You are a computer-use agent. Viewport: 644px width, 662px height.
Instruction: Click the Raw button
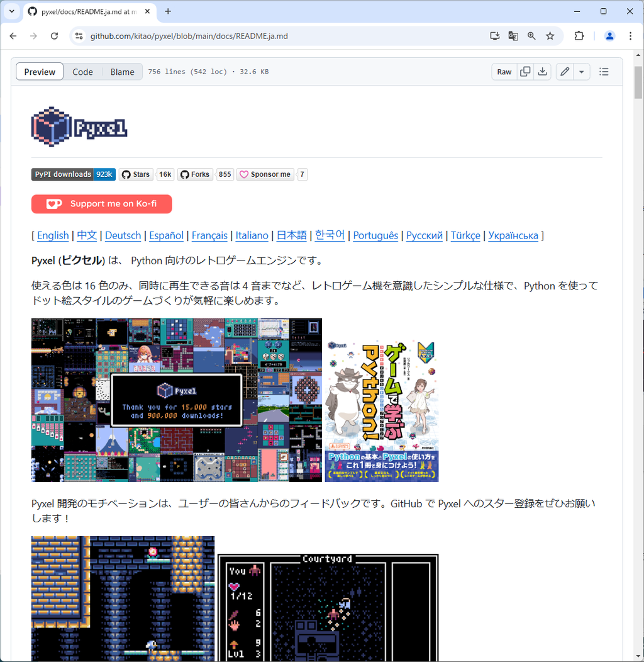(504, 72)
